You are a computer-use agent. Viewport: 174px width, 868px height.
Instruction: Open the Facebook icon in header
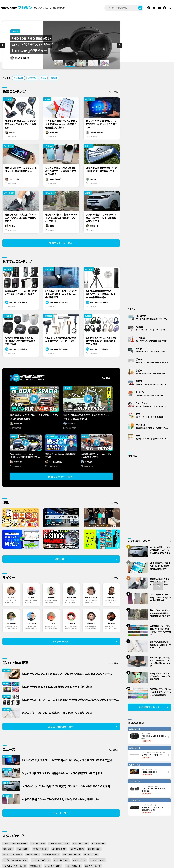coord(149,8)
